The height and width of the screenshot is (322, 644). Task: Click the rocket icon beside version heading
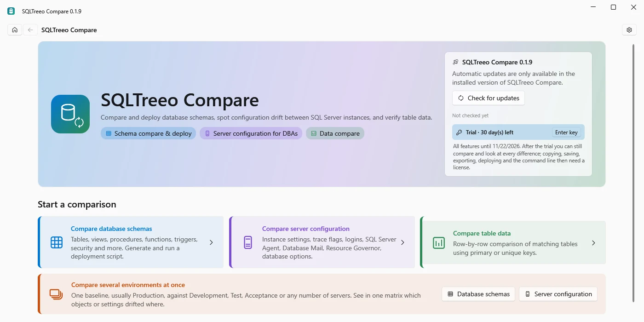(455, 62)
